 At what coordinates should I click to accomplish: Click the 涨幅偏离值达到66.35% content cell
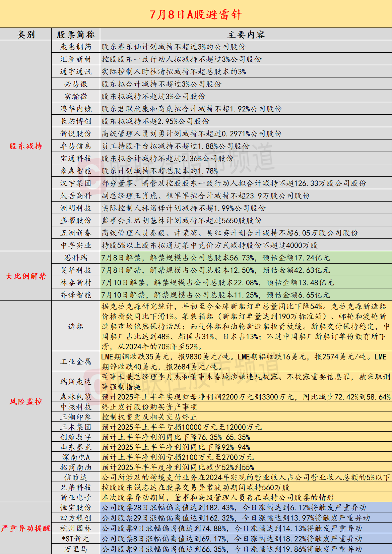pyautogui.click(x=246, y=549)
